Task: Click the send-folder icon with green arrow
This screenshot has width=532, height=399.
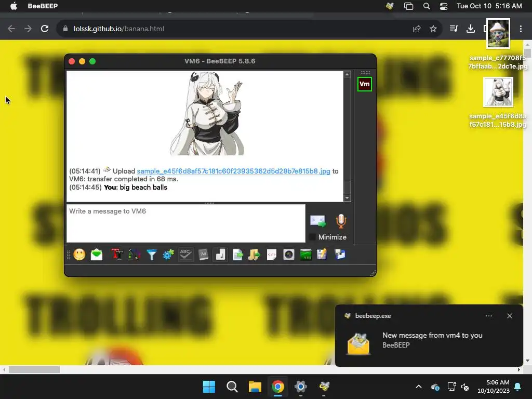Action: click(254, 255)
